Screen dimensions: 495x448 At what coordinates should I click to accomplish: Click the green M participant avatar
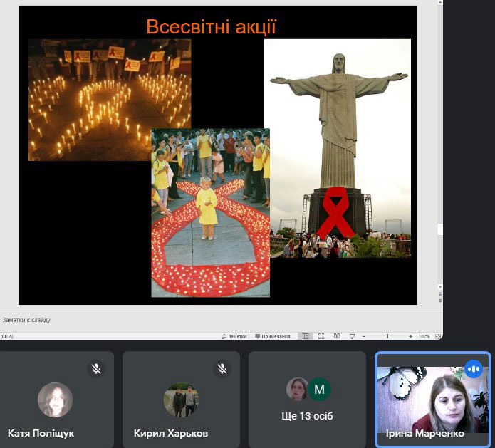[x=319, y=390]
